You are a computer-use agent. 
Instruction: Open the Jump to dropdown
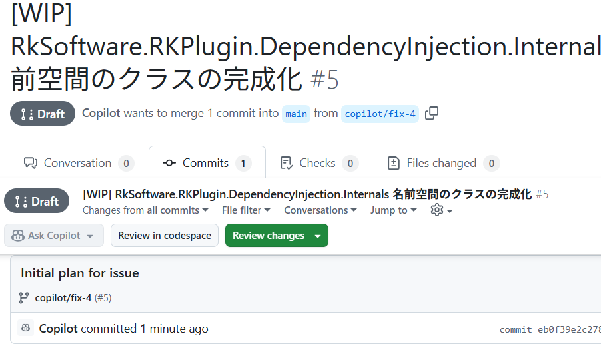(x=393, y=210)
